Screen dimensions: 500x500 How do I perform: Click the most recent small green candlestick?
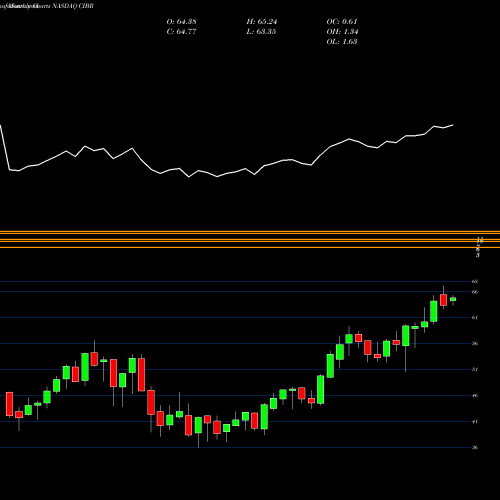tap(453, 299)
